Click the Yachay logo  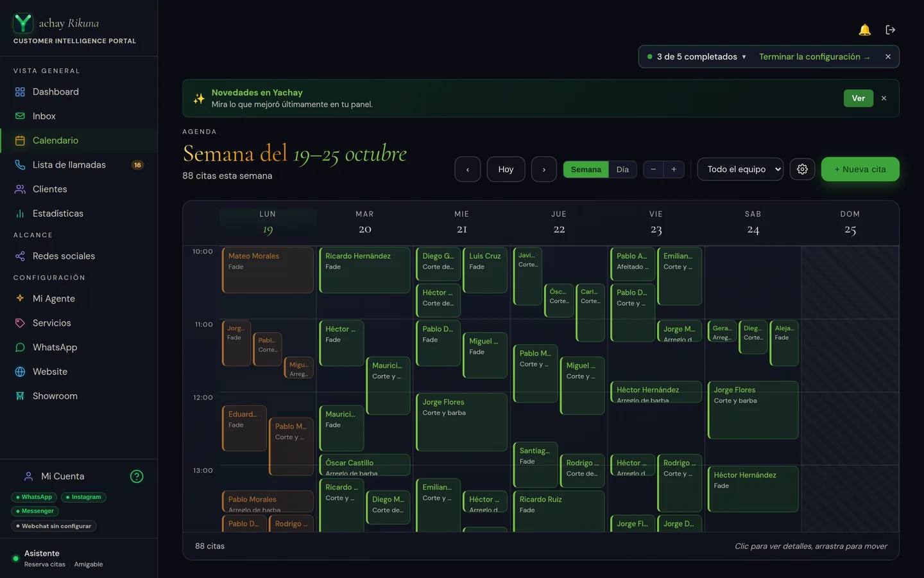[23, 23]
